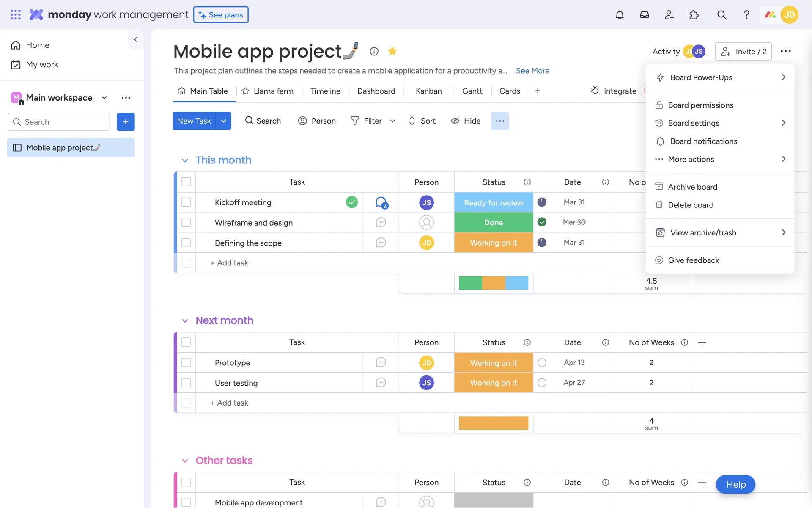Click the board info icon by title
Image resolution: width=812 pixels, height=508 pixels.
tap(374, 51)
